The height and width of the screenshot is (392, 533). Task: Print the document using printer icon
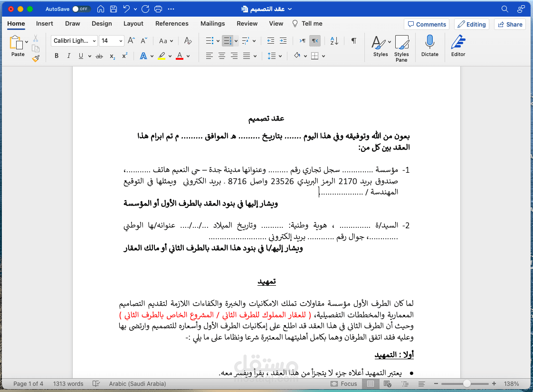tap(158, 9)
